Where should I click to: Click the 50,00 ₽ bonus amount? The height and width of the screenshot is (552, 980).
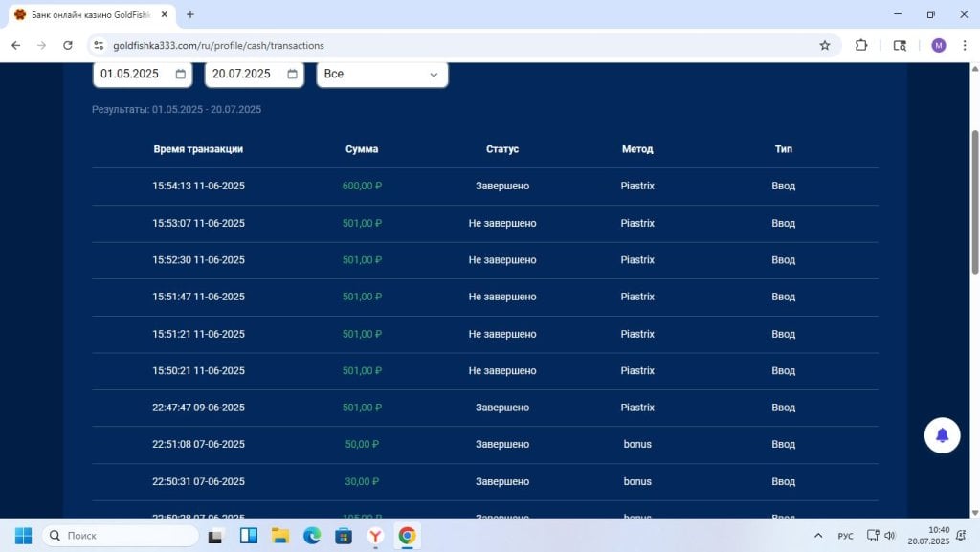point(362,444)
